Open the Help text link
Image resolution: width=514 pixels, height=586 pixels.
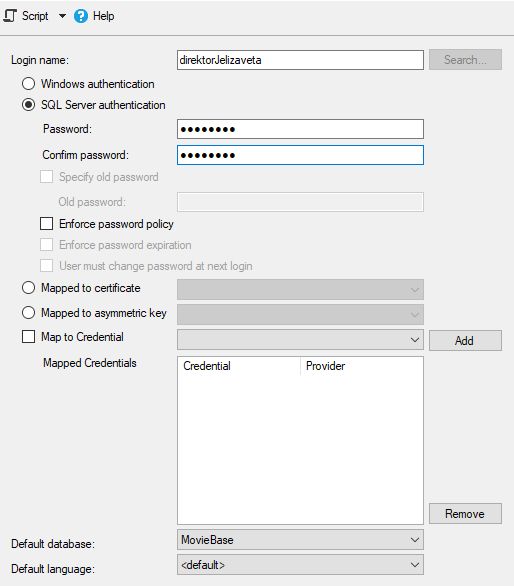104,16
